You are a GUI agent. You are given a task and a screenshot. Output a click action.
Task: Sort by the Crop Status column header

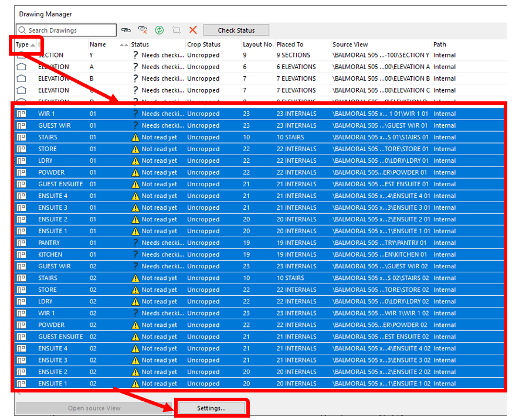pos(203,45)
